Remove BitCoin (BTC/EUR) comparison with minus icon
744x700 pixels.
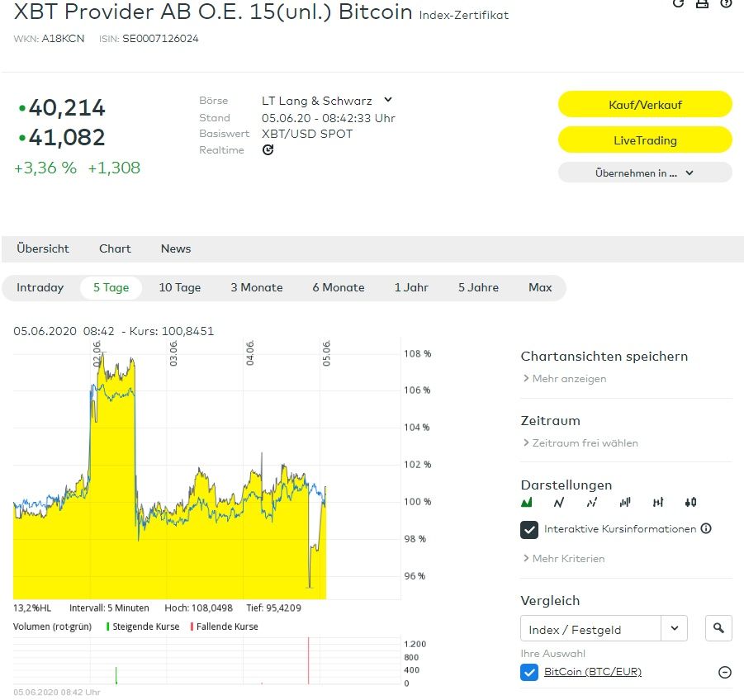click(x=725, y=672)
